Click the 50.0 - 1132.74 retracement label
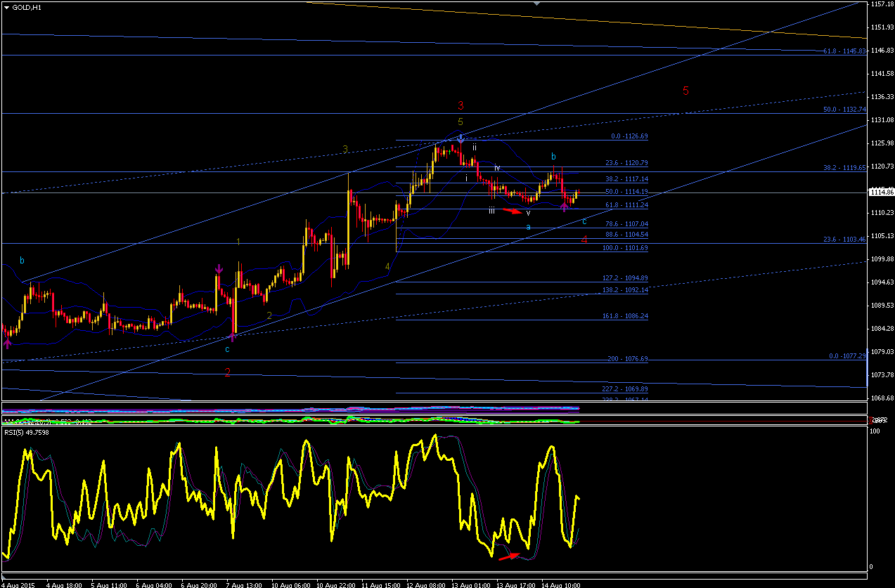The image size is (895, 588). pos(844,110)
